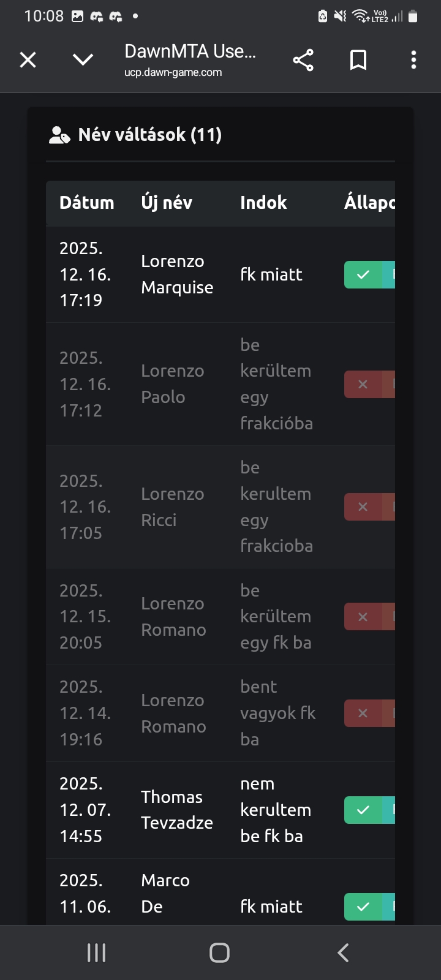
Task: Tap the Új név column header
Action: [x=167, y=203]
